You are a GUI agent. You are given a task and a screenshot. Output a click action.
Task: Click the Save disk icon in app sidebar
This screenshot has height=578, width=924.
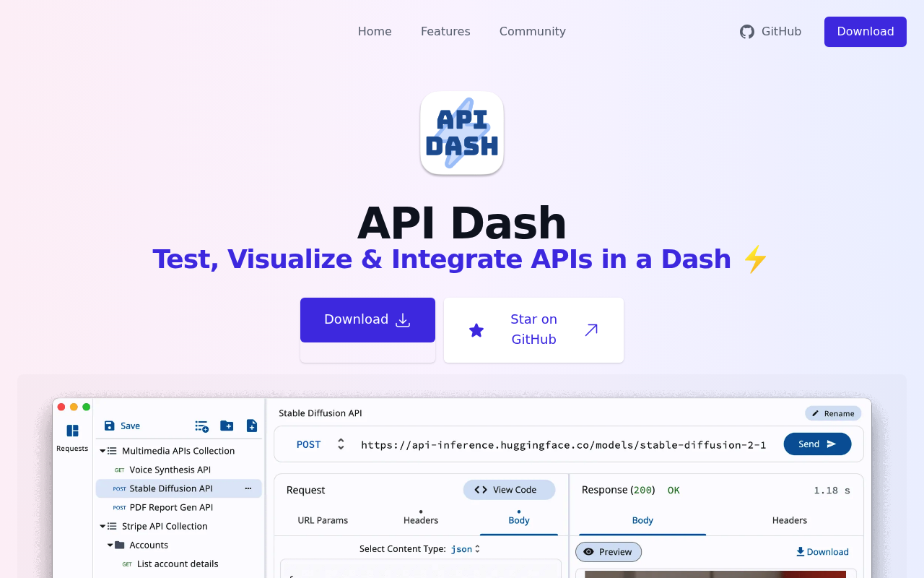pyautogui.click(x=110, y=426)
